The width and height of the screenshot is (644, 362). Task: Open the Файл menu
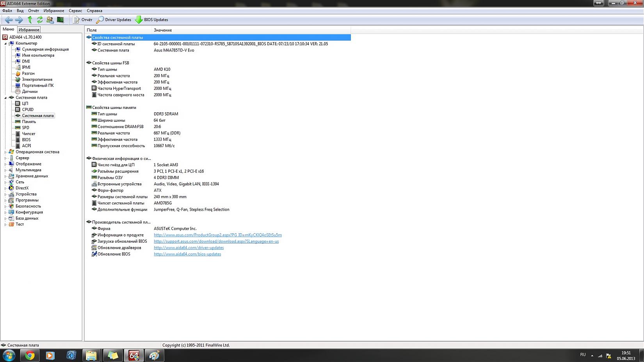7,11
